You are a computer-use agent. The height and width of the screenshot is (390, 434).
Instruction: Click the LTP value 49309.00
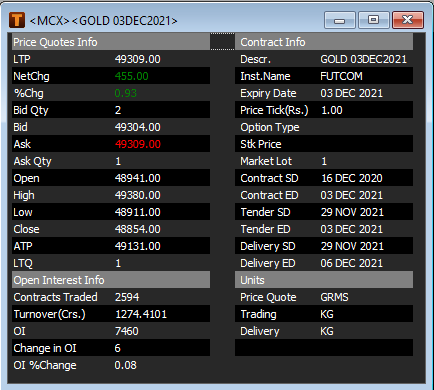point(138,59)
